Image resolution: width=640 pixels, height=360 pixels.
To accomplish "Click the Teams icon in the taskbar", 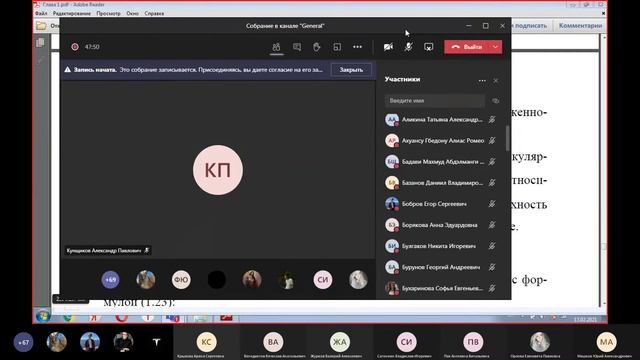I will [x=173, y=317].
